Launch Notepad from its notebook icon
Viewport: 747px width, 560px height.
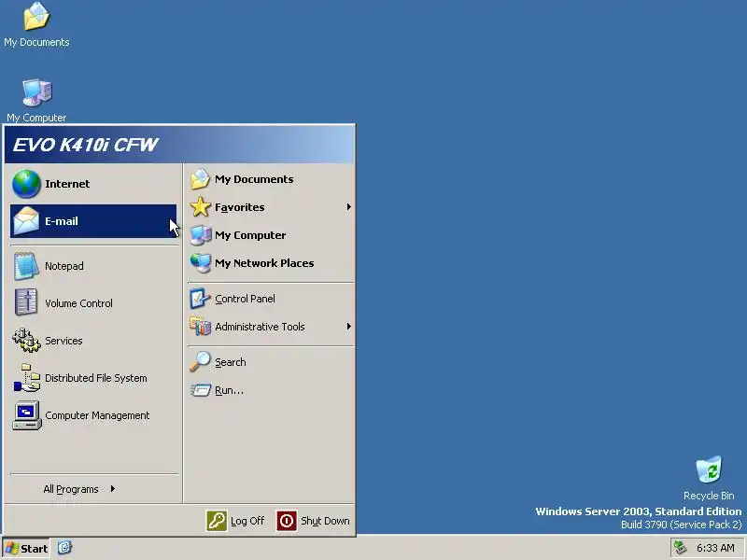pos(26,266)
